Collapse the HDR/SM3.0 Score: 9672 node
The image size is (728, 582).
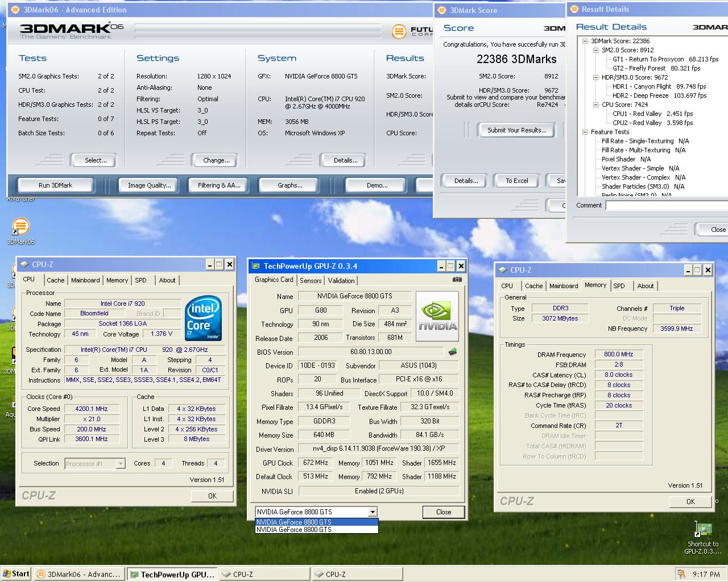click(x=595, y=77)
